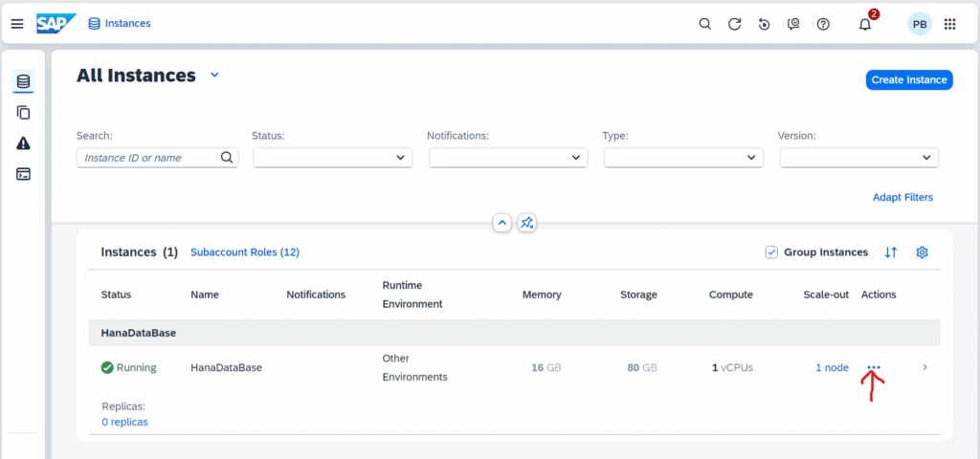Viewport: 980px width, 459px height.
Task: Click the Runtime Environment column header
Action: [412, 295]
